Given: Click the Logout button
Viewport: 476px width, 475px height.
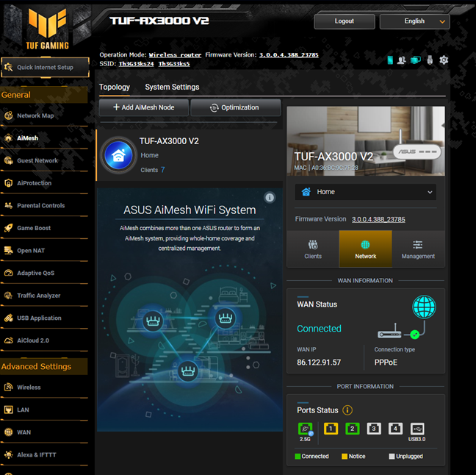Looking at the screenshot, I should [345, 21].
